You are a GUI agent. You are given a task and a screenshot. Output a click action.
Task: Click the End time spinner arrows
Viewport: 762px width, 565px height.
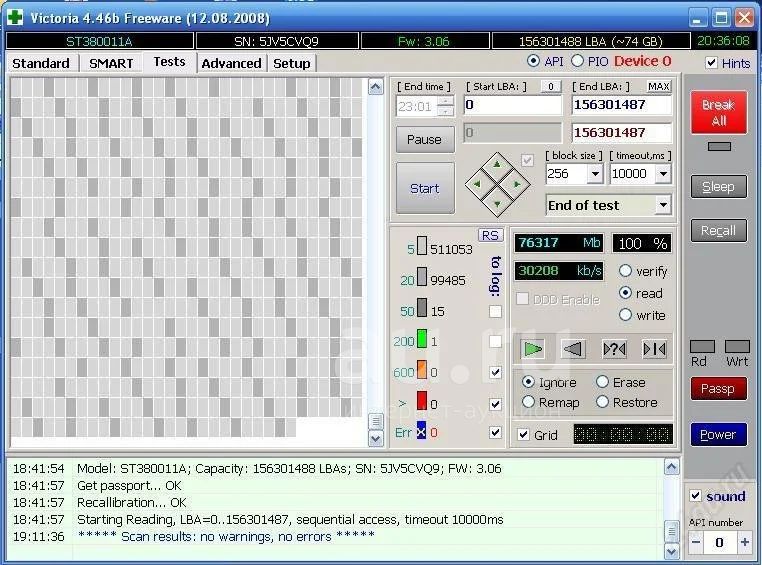445,105
